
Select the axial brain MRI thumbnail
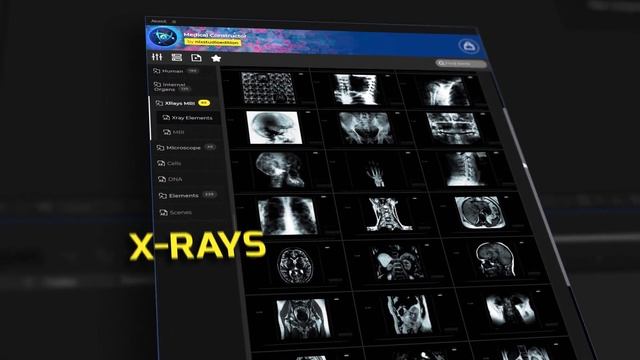pyautogui.click(x=295, y=266)
